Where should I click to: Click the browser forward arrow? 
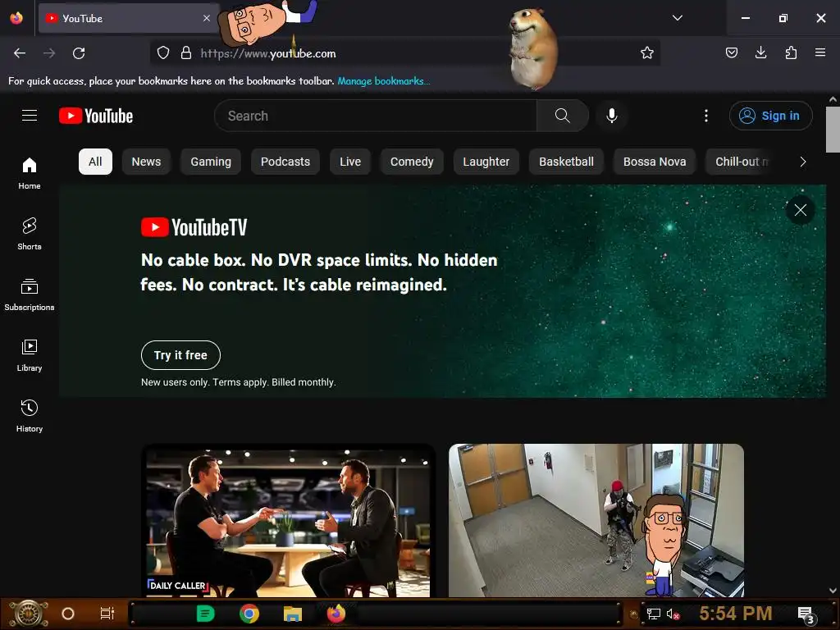[x=49, y=53]
